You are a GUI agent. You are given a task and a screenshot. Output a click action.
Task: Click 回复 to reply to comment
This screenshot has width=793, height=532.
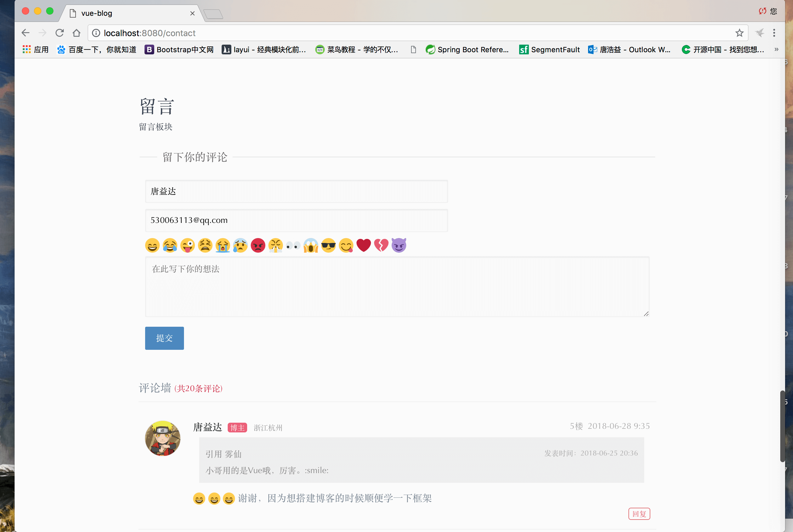point(639,514)
